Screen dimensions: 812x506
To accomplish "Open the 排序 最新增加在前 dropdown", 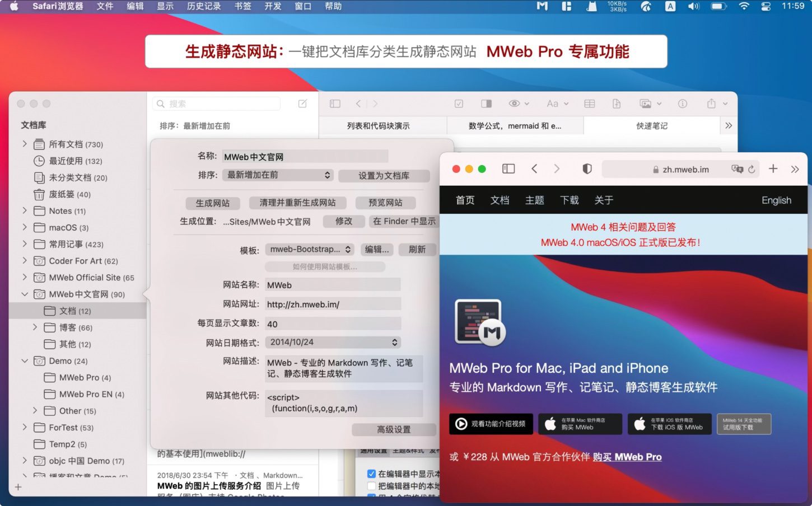I will click(278, 175).
